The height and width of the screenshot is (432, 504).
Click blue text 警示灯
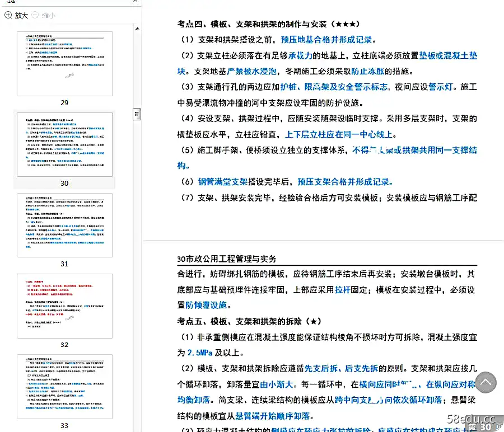[441, 87]
